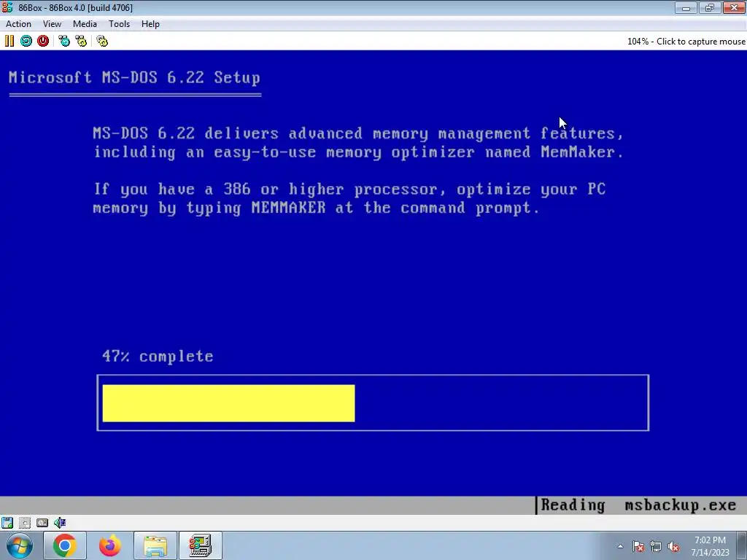
Task: Click the Action Center flag tray icon
Action: point(638,546)
